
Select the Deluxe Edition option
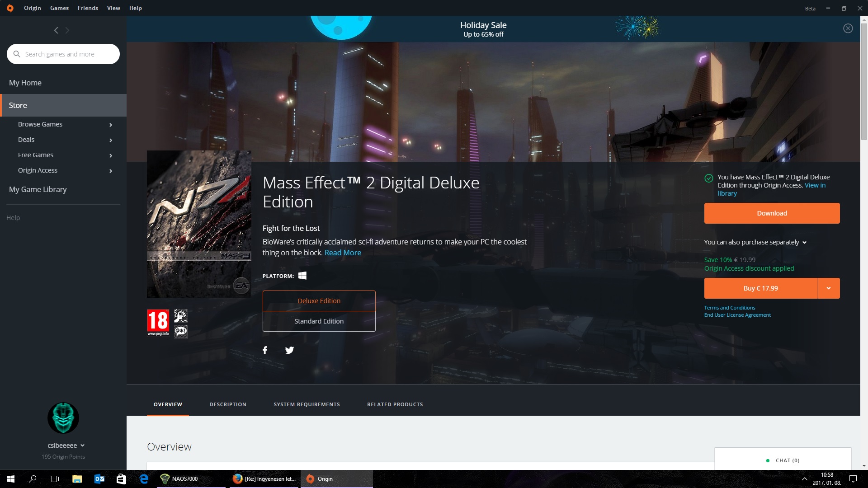(x=319, y=301)
